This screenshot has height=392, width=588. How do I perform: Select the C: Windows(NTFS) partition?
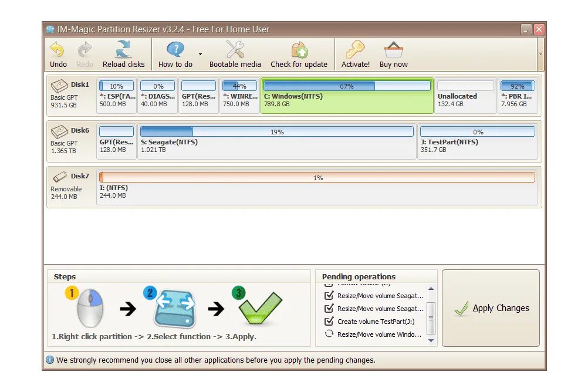[347, 96]
